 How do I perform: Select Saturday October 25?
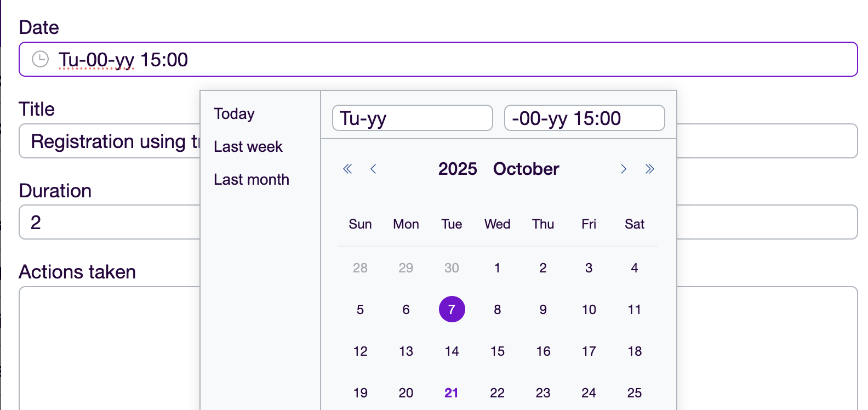tap(635, 393)
